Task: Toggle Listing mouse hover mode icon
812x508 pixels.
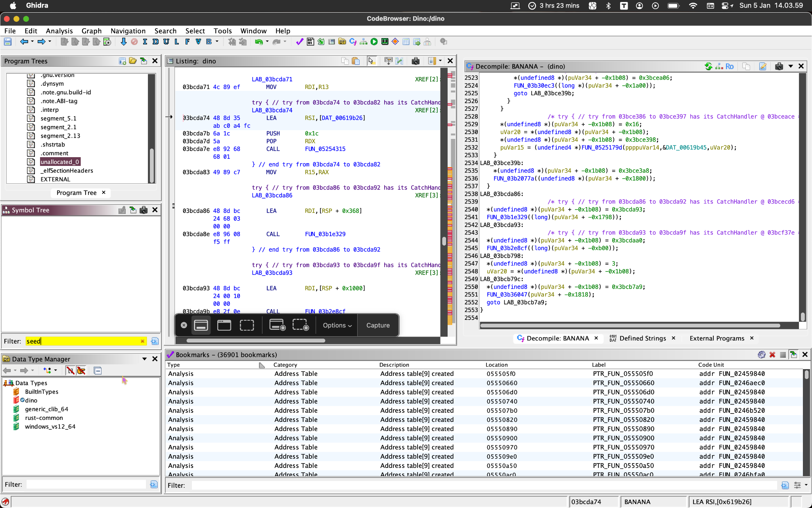Action: (x=371, y=61)
